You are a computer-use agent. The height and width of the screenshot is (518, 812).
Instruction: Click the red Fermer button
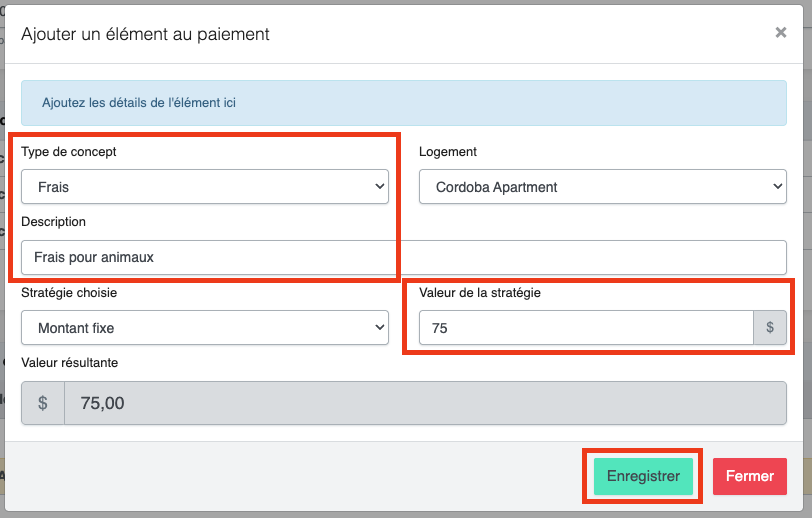tap(749, 477)
